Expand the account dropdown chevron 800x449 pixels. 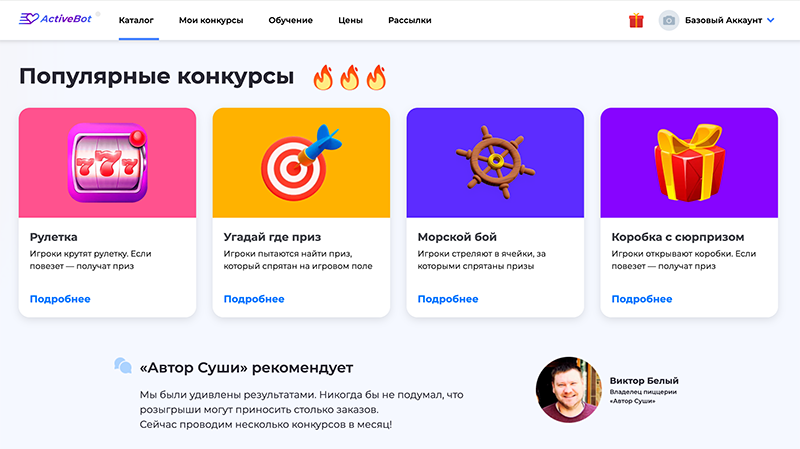[770, 20]
